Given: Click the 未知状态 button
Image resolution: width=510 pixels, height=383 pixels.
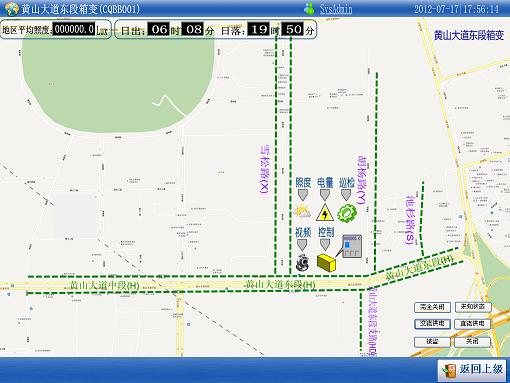Looking at the screenshot, I should (473, 307).
